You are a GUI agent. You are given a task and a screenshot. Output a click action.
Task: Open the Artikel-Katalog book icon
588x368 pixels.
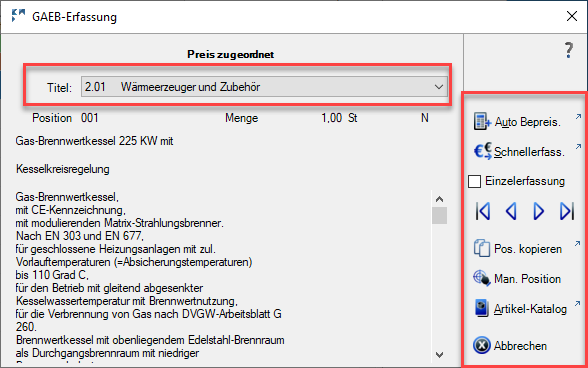pyautogui.click(x=482, y=308)
